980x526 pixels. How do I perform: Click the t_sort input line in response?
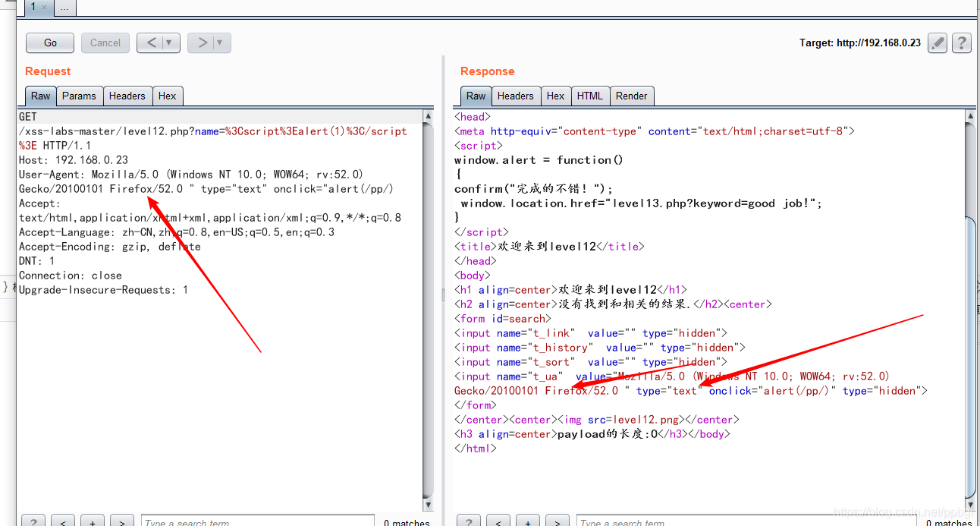click(591, 362)
